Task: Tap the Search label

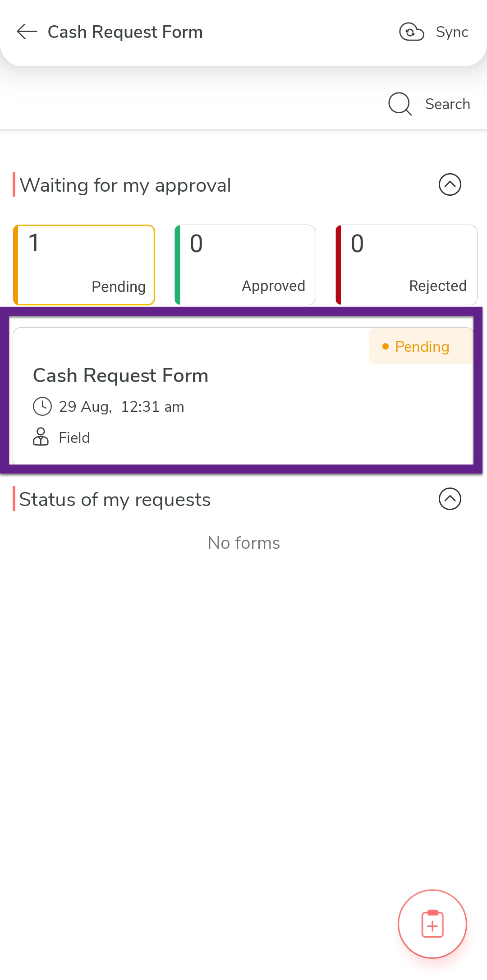Action: click(447, 104)
